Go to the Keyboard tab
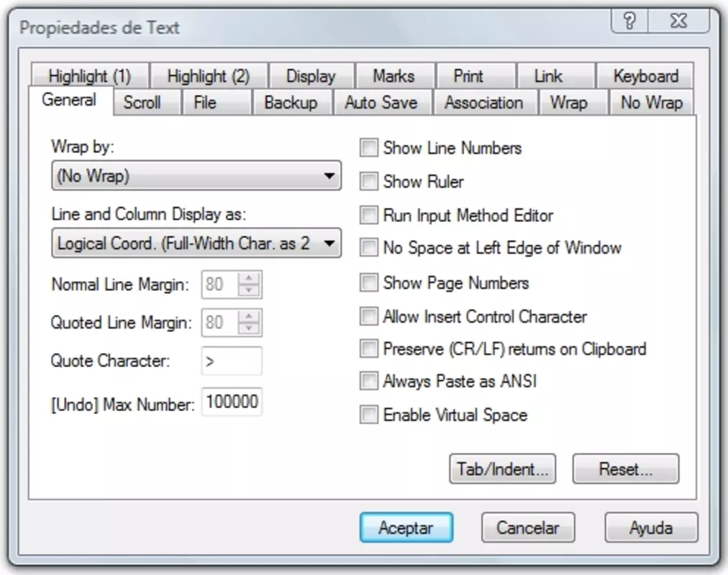This screenshot has width=728, height=575. point(646,76)
